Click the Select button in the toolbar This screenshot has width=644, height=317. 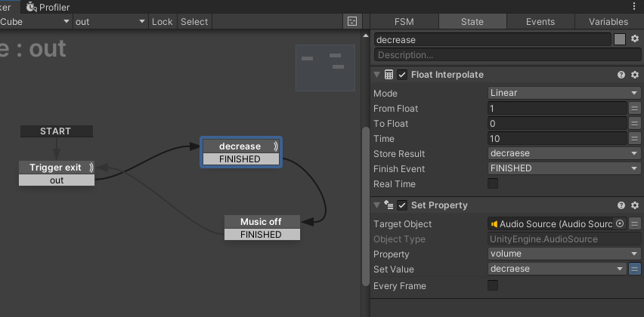point(194,22)
